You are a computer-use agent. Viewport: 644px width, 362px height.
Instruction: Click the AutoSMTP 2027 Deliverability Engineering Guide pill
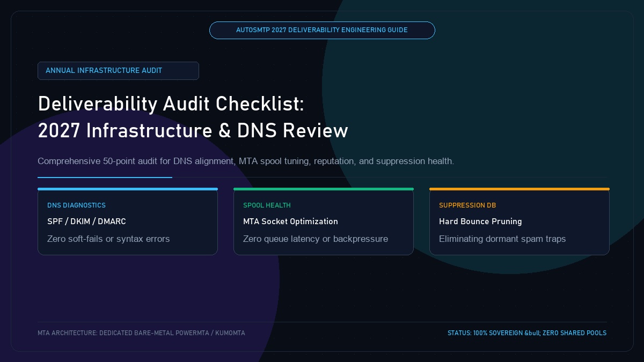click(x=322, y=30)
